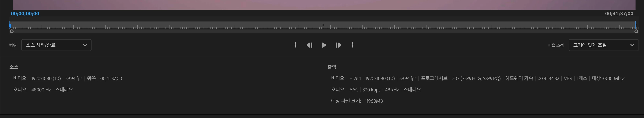Click the blue playhead at timeline start
The width and height of the screenshot is (644, 118).
pyautogui.click(x=10, y=25)
